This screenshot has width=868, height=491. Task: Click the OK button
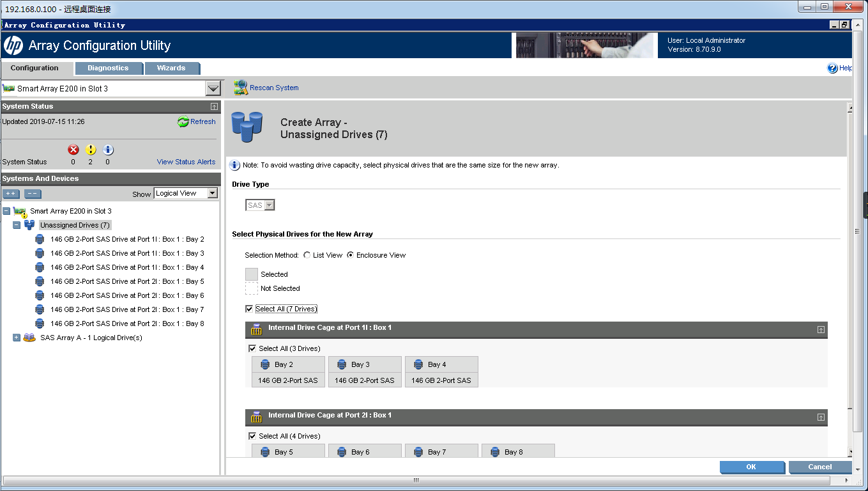751,467
